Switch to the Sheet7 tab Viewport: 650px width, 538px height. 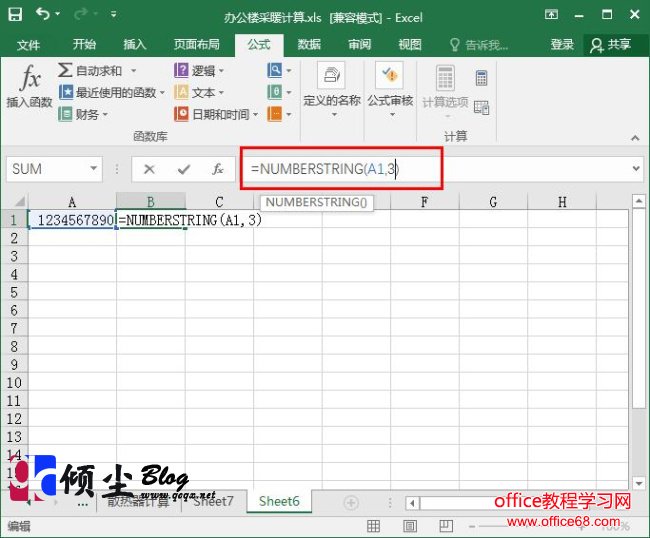[213, 501]
